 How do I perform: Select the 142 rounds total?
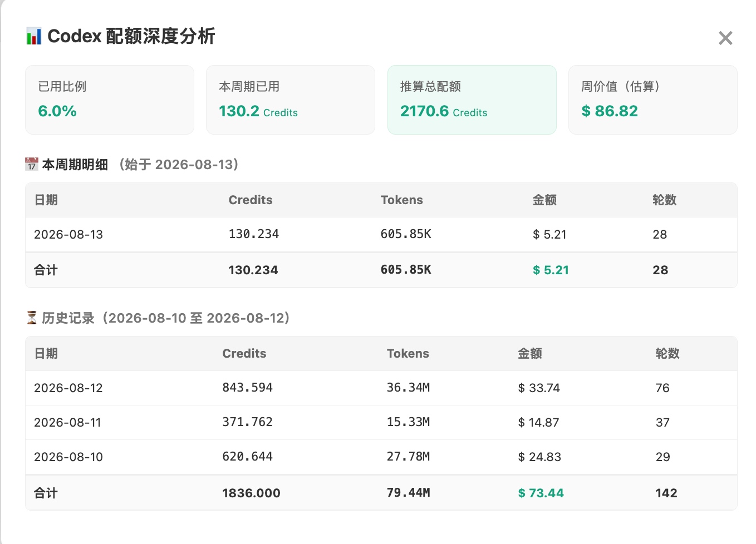pos(666,493)
